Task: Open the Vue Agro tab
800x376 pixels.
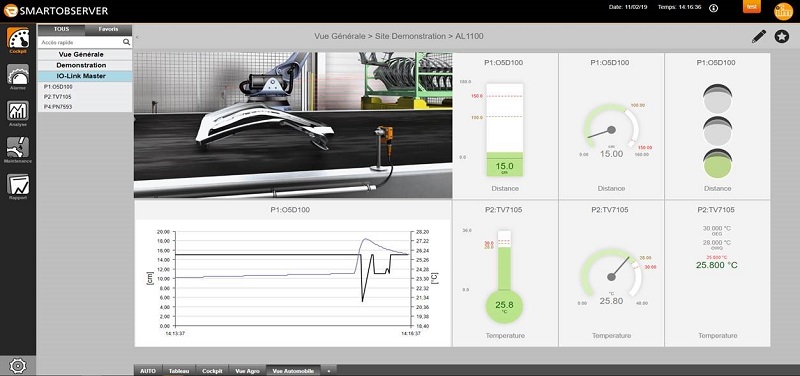Action: pos(247,371)
